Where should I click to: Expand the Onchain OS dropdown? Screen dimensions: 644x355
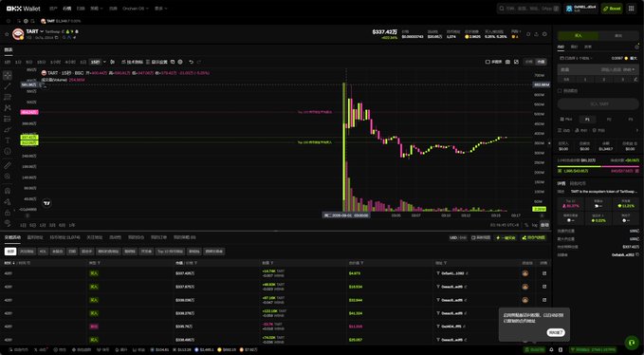(x=136, y=9)
